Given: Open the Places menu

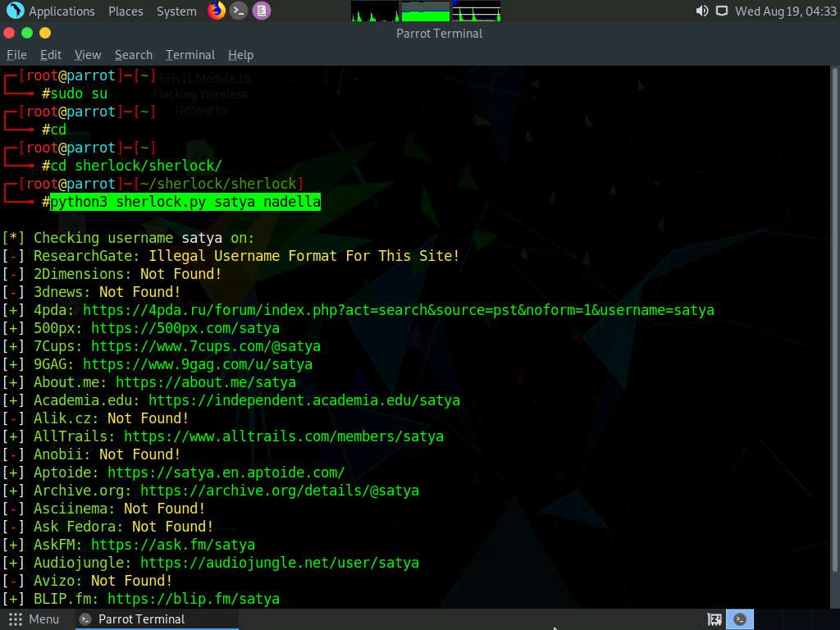Looking at the screenshot, I should coord(126,11).
